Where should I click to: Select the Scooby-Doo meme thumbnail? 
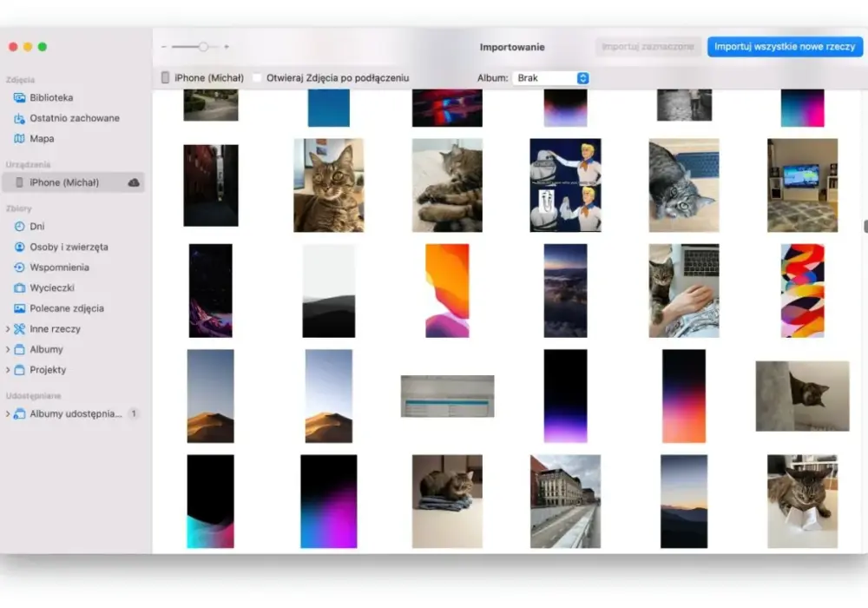click(x=565, y=185)
